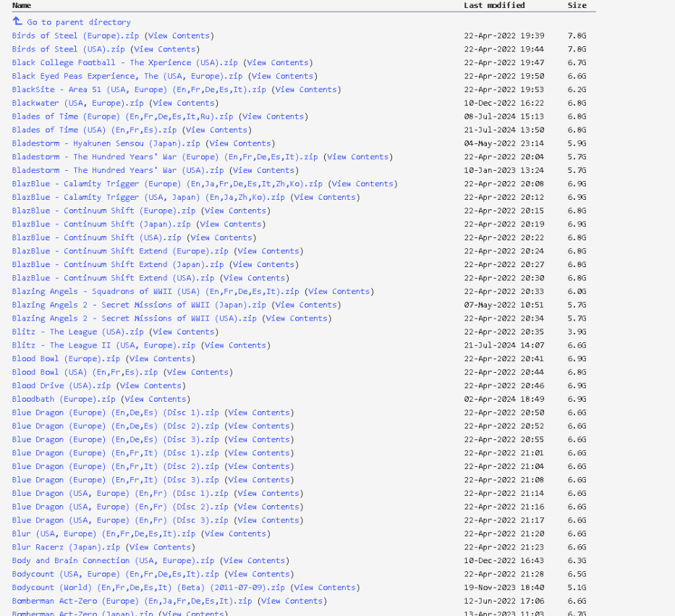Download Blazing Angels - Squadrons of WWII (USA) zip
Screen dimensions: 675x616
coord(156,291)
